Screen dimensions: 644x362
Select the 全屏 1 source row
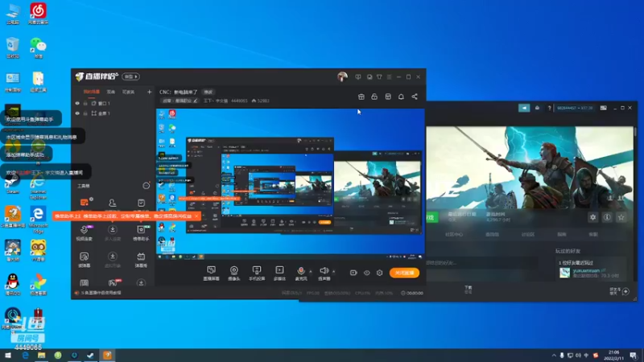[x=114, y=113]
